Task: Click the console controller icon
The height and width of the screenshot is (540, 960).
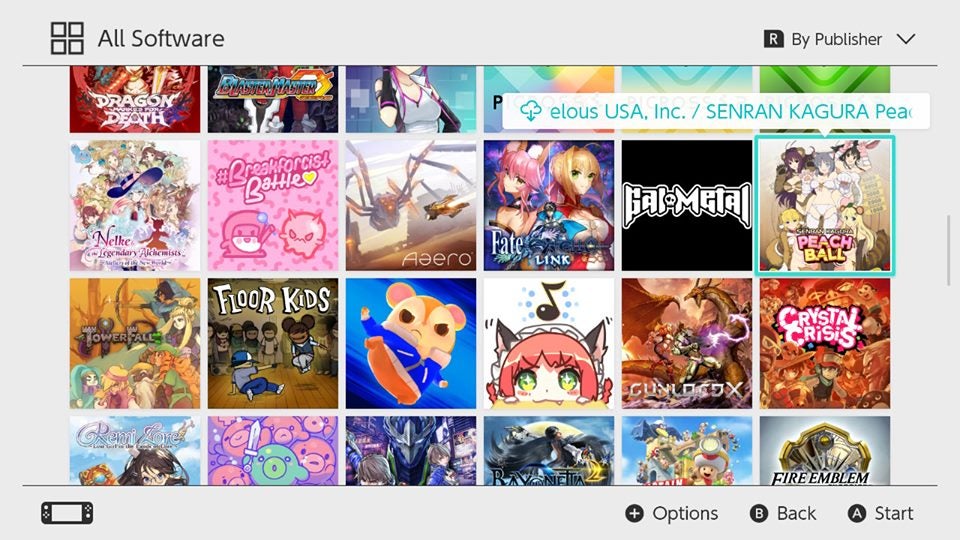Action: (67, 513)
